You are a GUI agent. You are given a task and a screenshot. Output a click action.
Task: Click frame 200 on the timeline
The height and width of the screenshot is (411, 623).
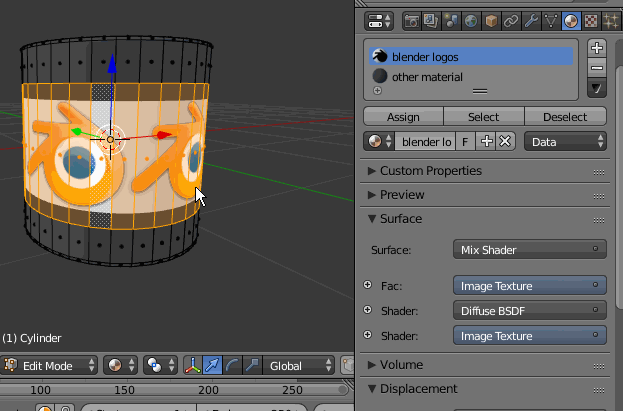(208, 390)
